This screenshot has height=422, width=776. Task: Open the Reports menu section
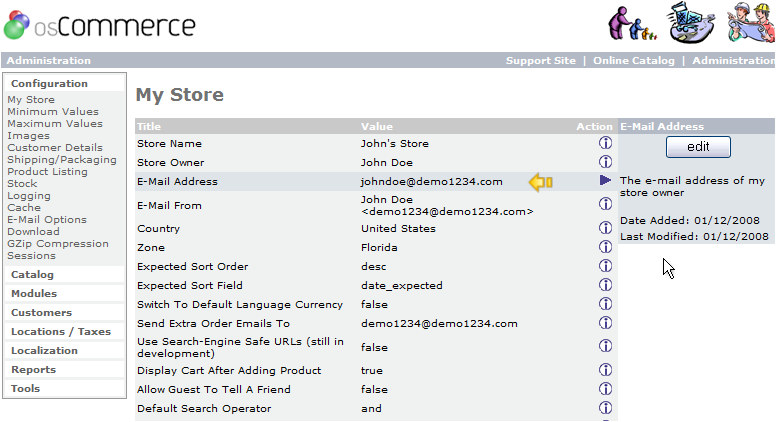(x=33, y=370)
